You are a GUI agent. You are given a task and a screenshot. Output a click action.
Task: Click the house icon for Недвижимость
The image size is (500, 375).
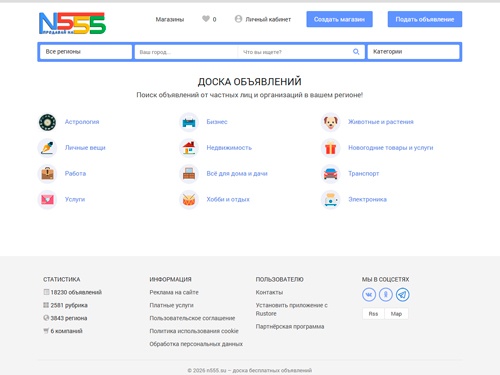(189, 148)
